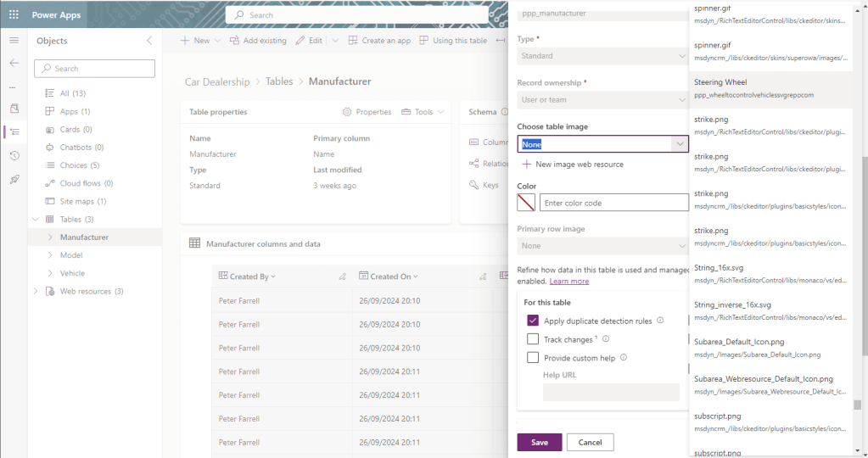Open the Power Apps app launcher waffle

tap(14, 15)
